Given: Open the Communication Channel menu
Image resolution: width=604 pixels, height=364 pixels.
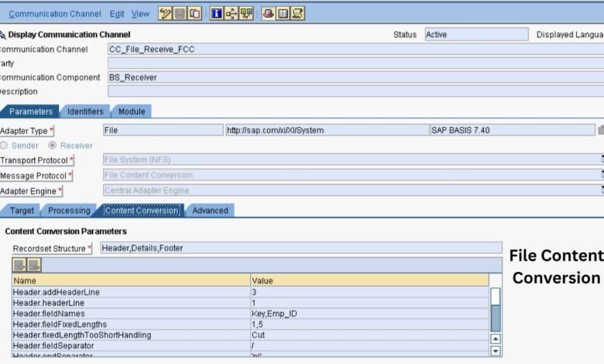Looking at the screenshot, I should [x=55, y=14].
